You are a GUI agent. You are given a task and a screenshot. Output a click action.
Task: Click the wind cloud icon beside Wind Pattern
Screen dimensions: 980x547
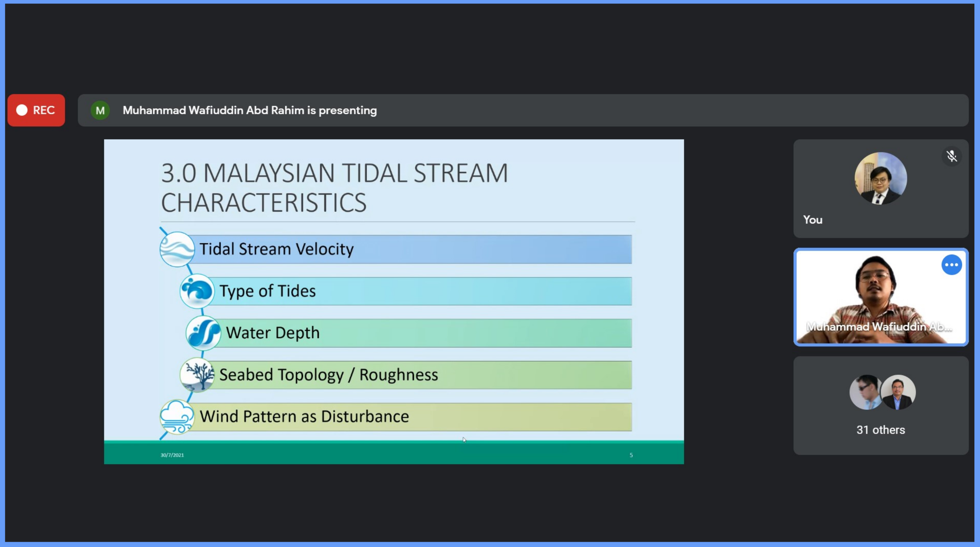click(177, 416)
